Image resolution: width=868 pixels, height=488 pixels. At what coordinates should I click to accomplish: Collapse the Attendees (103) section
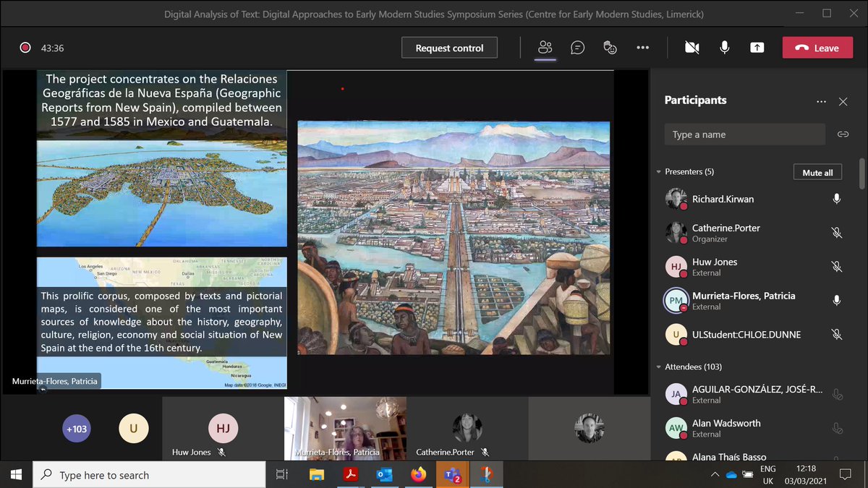pyautogui.click(x=658, y=367)
